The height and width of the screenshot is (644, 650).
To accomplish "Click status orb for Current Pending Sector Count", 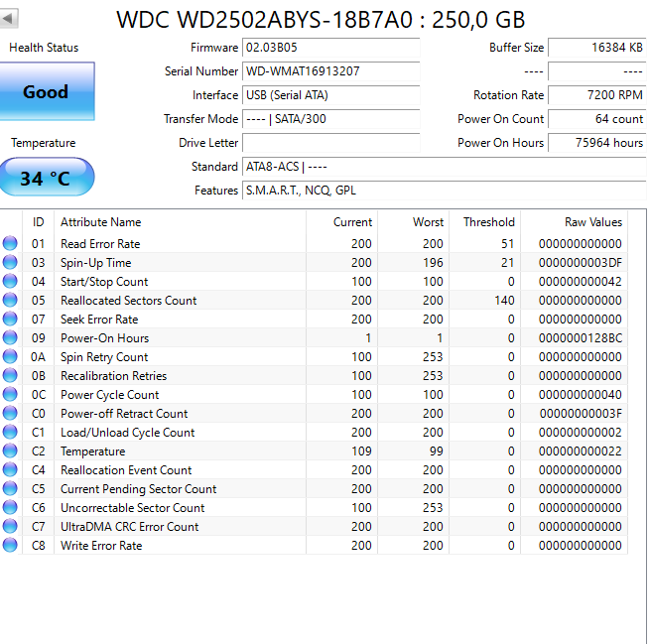I will (10, 488).
